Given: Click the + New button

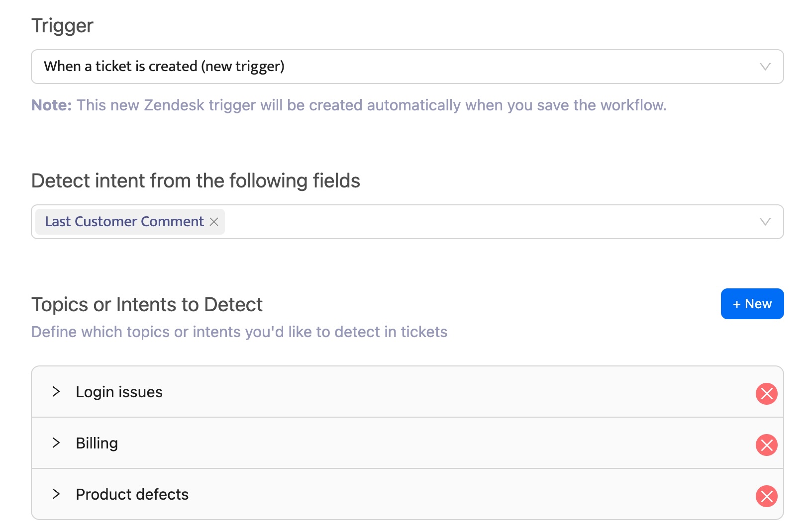Looking at the screenshot, I should [751, 304].
